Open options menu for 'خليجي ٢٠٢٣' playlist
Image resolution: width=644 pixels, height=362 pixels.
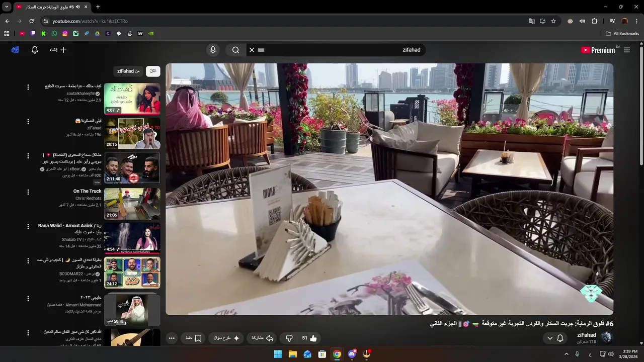28,298
